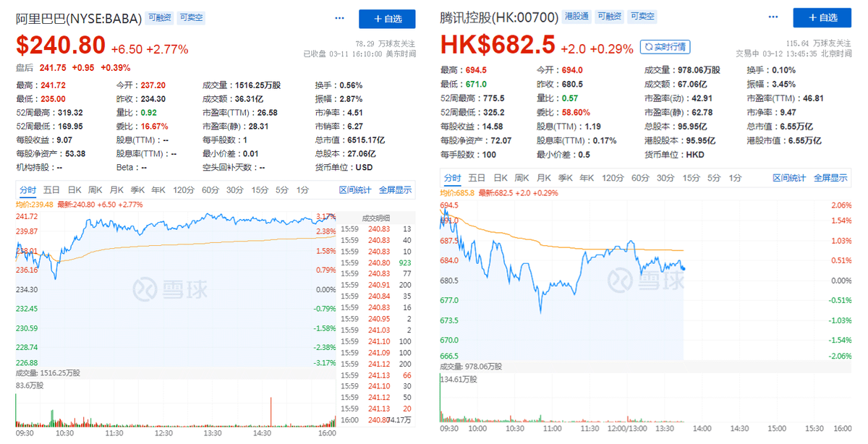Click Alibaba's 均价:239.48 label above the chart
Image resolution: width=868 pixels, height=444 pixels.
[35, 205]
